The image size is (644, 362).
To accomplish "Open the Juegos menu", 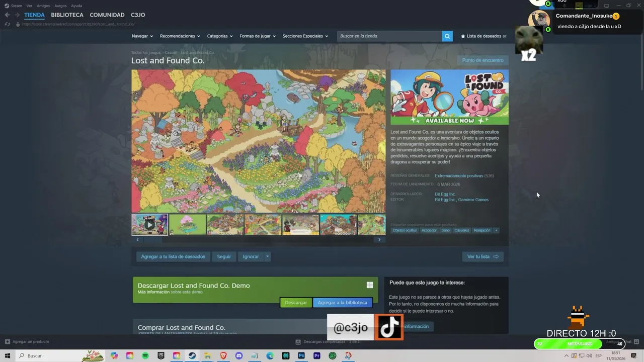I will (x=60, y=6).
